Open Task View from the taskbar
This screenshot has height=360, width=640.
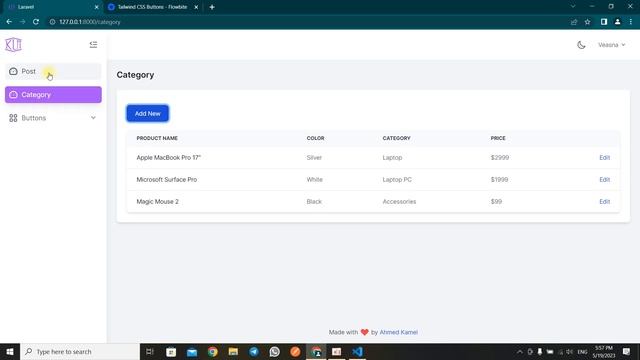150,351
